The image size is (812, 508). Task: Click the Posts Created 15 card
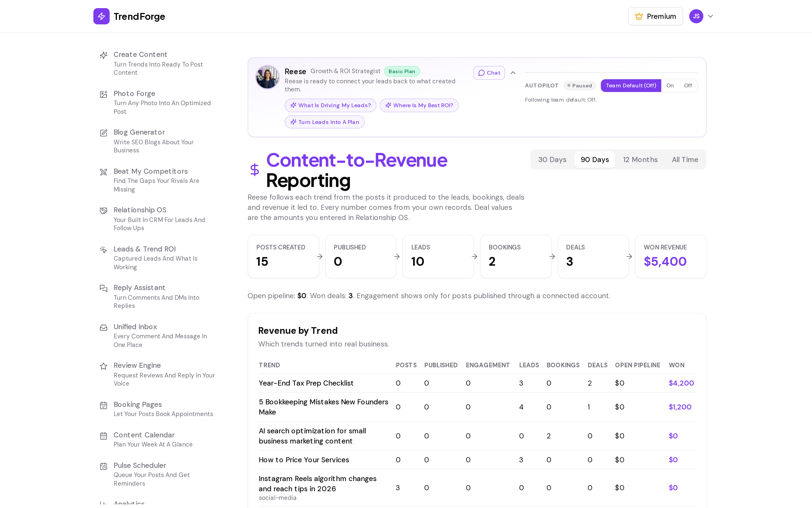tap(283, 256)
